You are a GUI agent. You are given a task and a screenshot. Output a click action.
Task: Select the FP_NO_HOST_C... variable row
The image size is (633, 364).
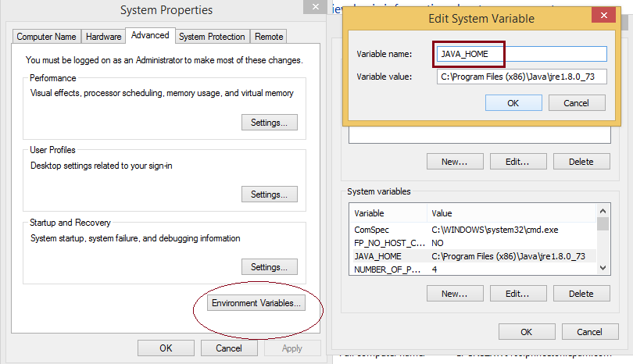click(x=473, y=243)
